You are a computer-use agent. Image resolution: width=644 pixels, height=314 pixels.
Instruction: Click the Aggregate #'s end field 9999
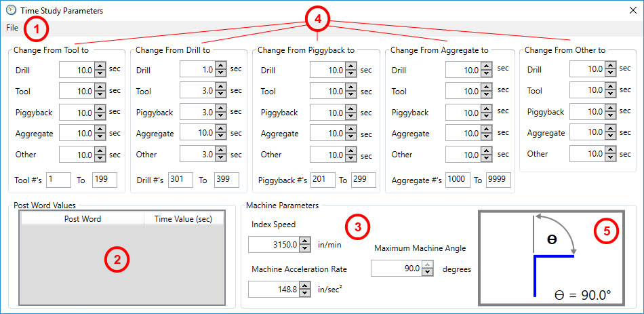498,180
